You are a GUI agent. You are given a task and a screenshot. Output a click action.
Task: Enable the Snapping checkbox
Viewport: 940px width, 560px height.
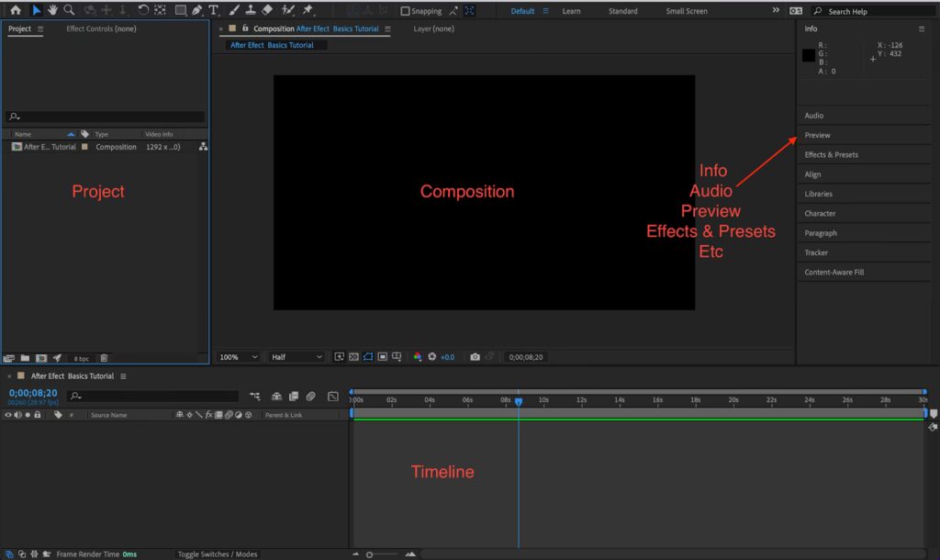(x=406, y=11)
